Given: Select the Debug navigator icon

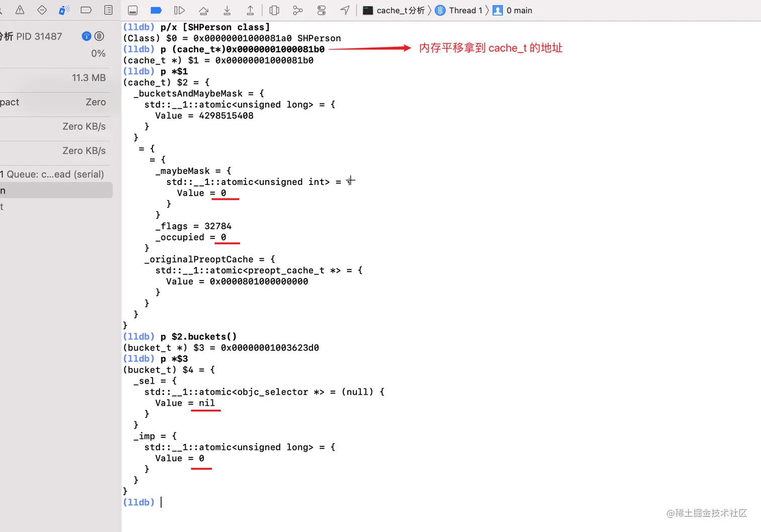Looking at the screenshot, I should pyautogui.click(x=64, y=10).
